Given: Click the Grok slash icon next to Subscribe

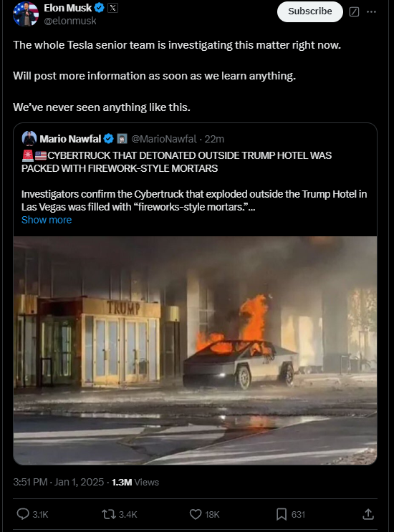Looking at the screenshot, I should coord(354,12).
